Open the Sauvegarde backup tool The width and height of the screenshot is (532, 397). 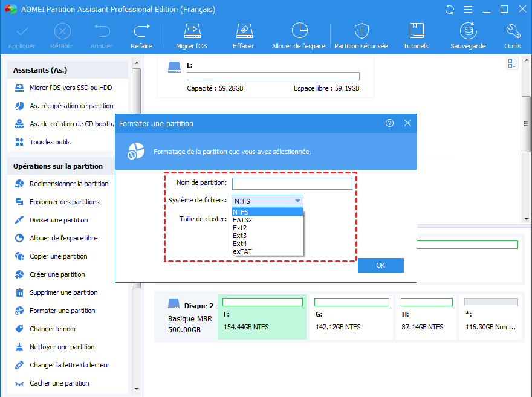[468, 36]
